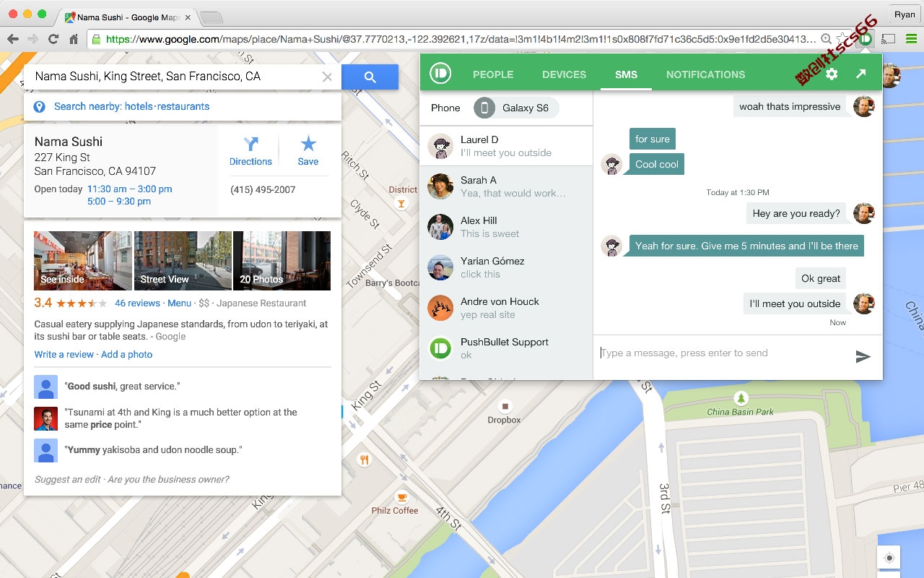Click the hotels nearby link
Viewport: 924px width, 578px height.
[139, 106]
